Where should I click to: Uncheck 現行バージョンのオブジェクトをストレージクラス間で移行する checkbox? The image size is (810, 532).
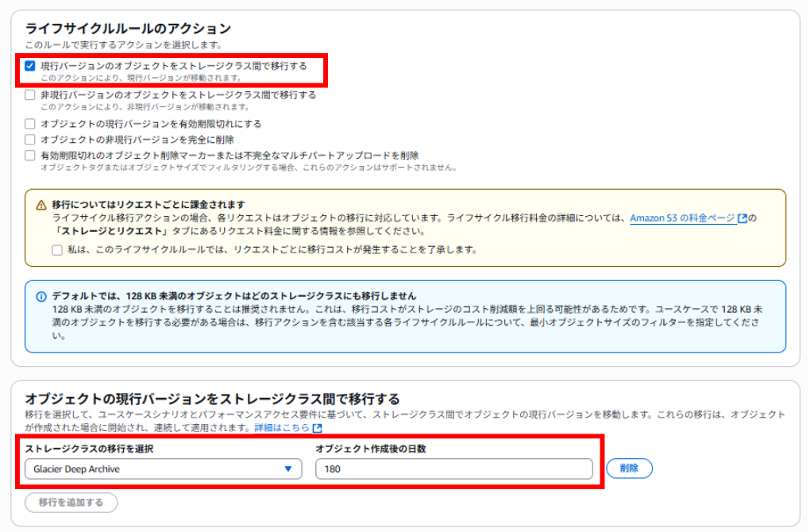point(30,66)
